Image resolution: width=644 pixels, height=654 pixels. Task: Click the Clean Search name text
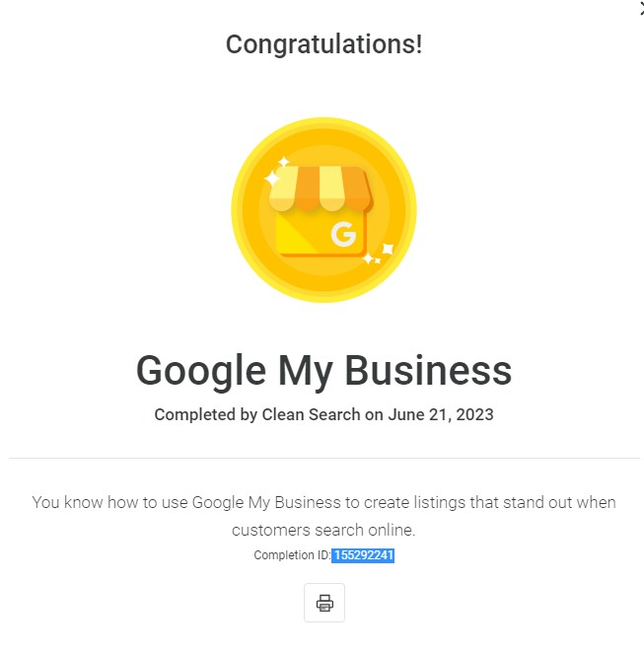pyautogui.click(x=311, y=414)
